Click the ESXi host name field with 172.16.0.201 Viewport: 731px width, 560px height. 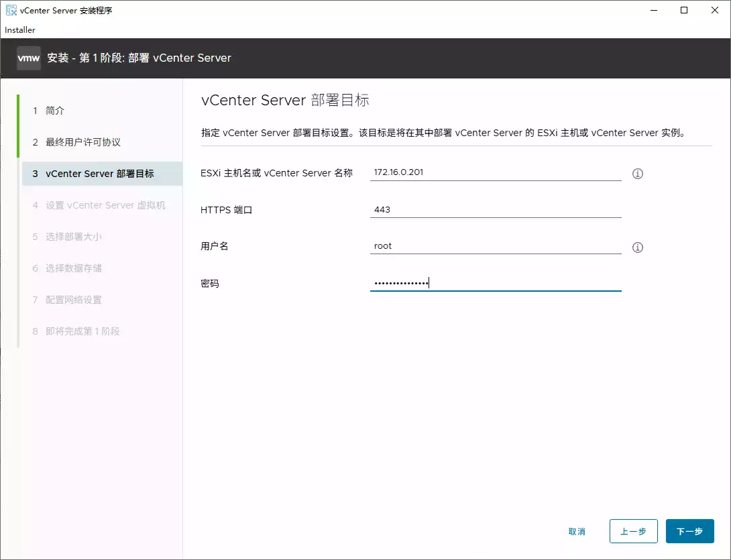click(496, 172)
